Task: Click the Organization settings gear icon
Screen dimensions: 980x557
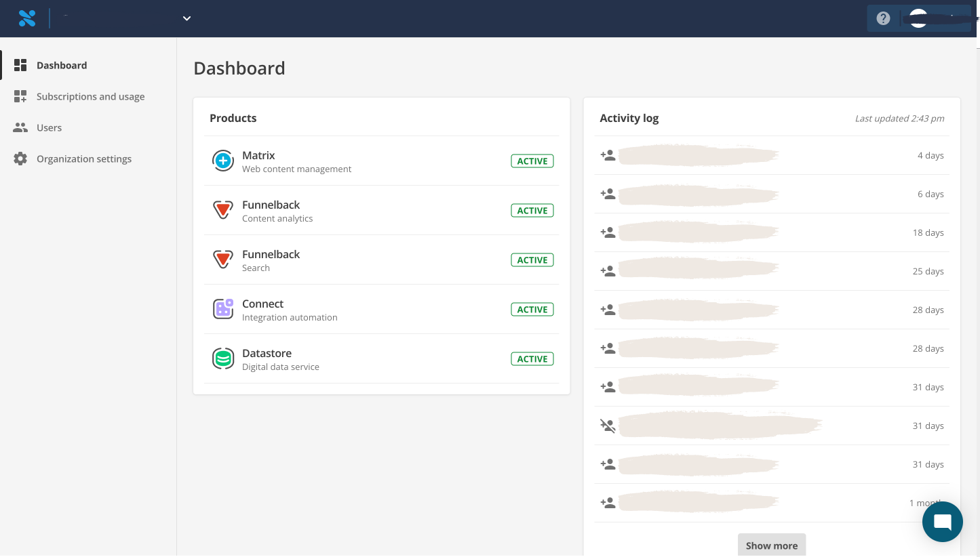Action: tap(20, 159)
